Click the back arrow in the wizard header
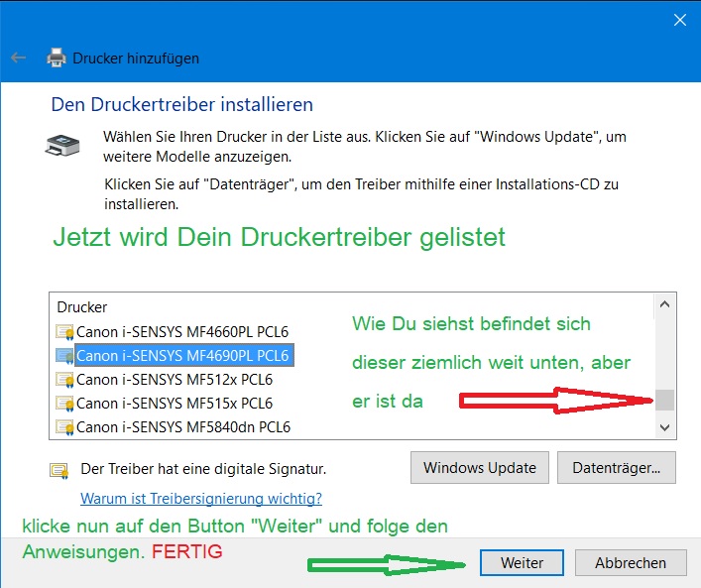The image size is (701, 588). click(18, 58)
